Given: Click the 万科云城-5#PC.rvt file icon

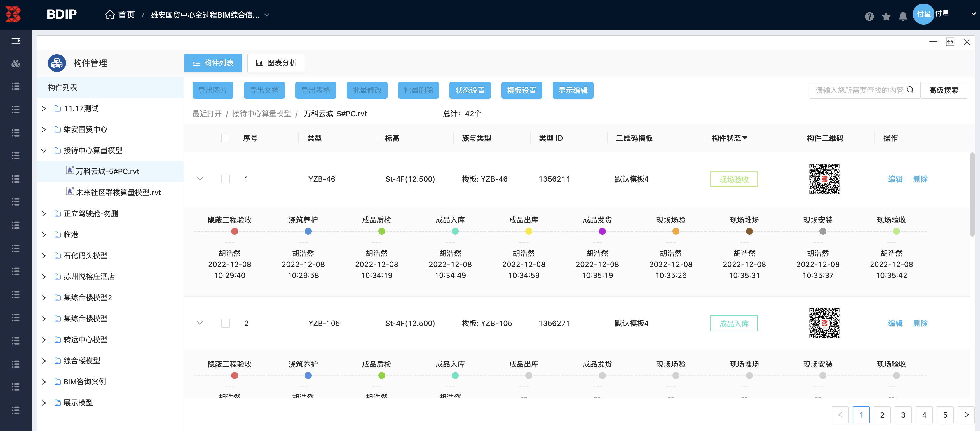Looking at the screenshot, I should (70, 170).
